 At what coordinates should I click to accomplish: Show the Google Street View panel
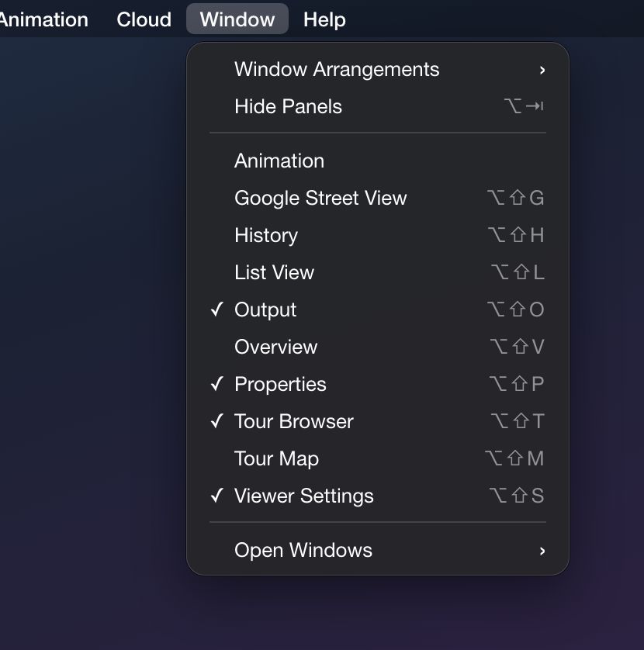point(378,198)
